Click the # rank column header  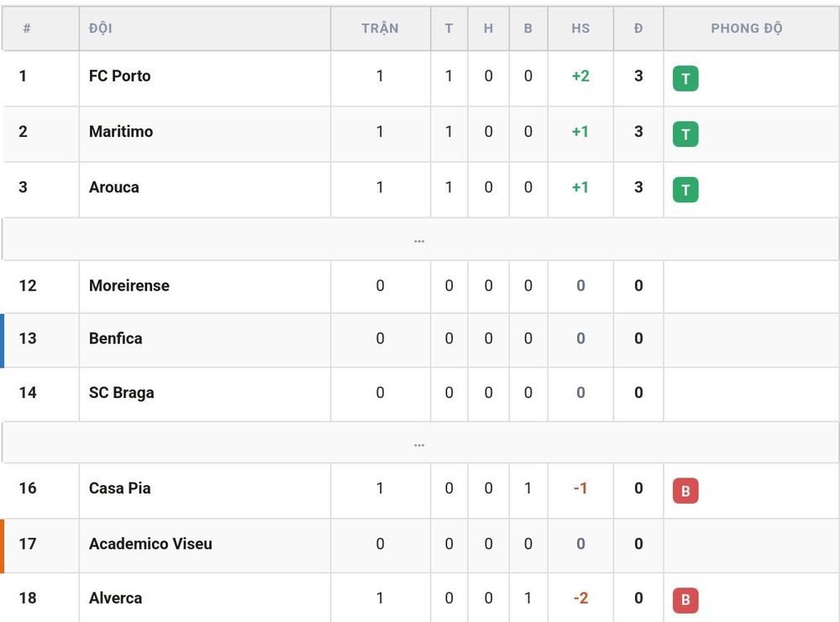coord(27,29)
